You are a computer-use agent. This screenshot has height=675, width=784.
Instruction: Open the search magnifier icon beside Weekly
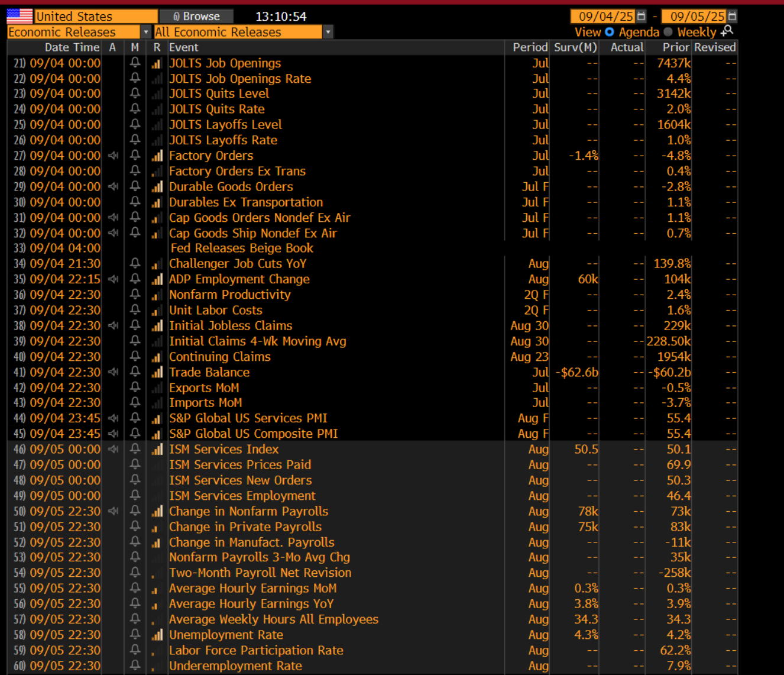728,31
